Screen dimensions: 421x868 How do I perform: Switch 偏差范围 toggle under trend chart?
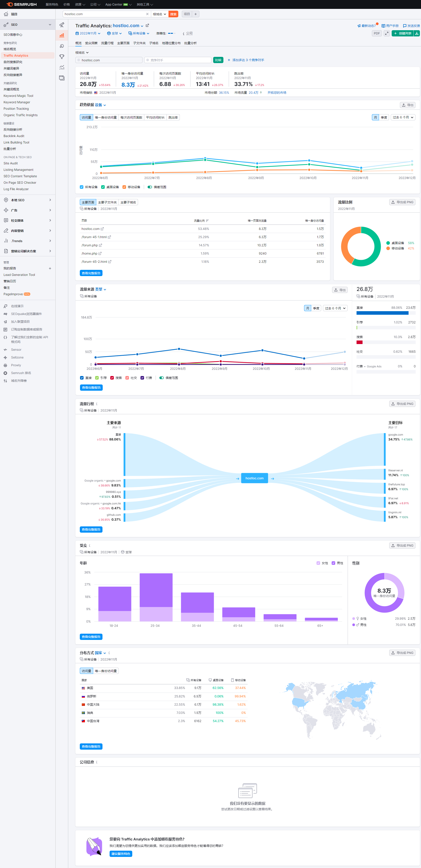[150, 187]
